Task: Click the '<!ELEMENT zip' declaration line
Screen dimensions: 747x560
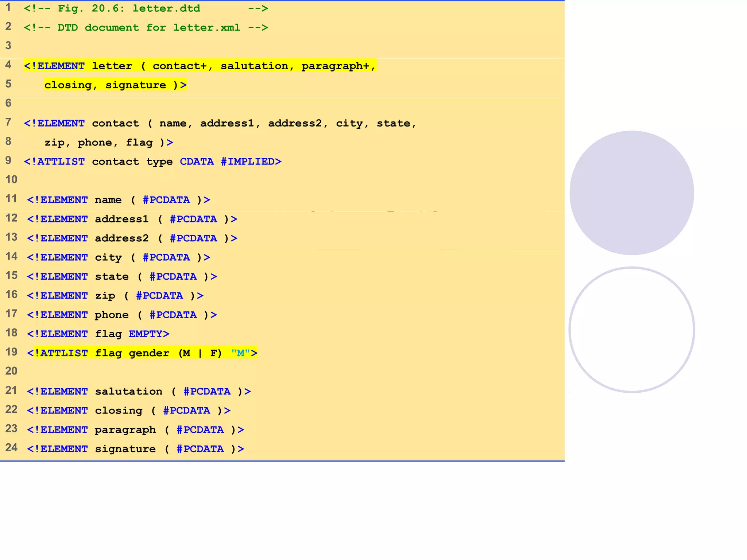Action: pos(115,296)
